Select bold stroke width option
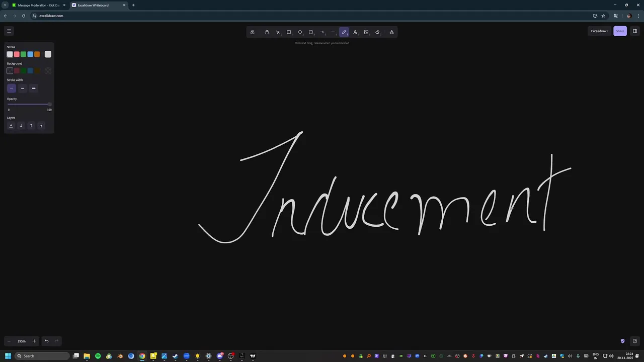This screenshot has height=362, width=644. point(23,88)
